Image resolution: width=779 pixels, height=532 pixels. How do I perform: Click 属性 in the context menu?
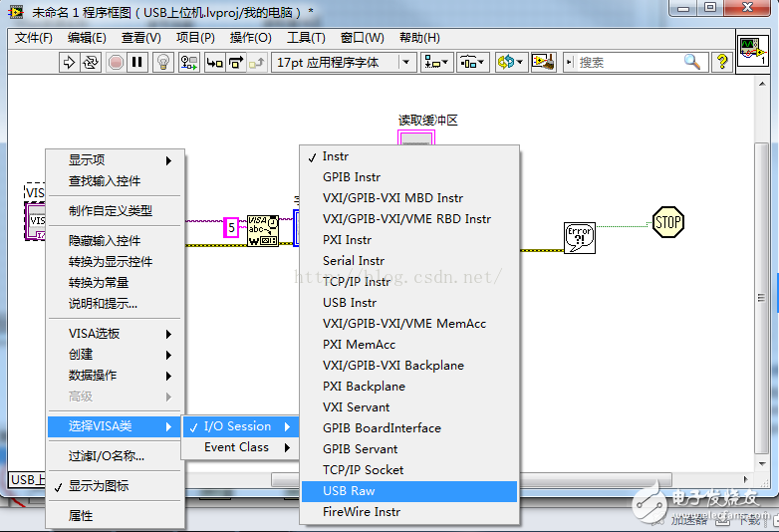pos(81,515)
